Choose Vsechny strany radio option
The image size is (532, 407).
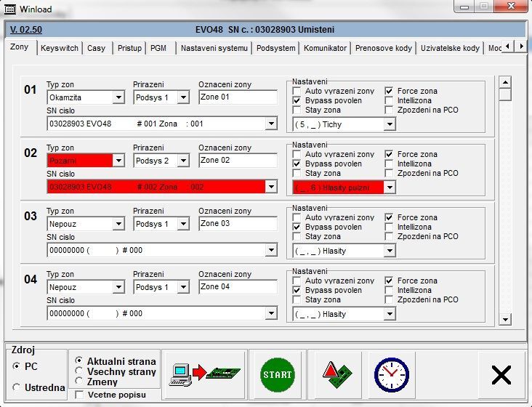coord(78,372)
